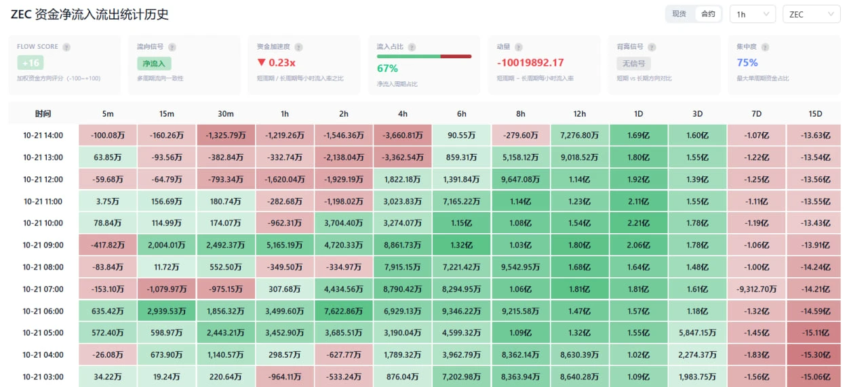This screenshot has width=868, height=387.
Task: Click the 9,647.08万 cell
Action: coord(521,179)
